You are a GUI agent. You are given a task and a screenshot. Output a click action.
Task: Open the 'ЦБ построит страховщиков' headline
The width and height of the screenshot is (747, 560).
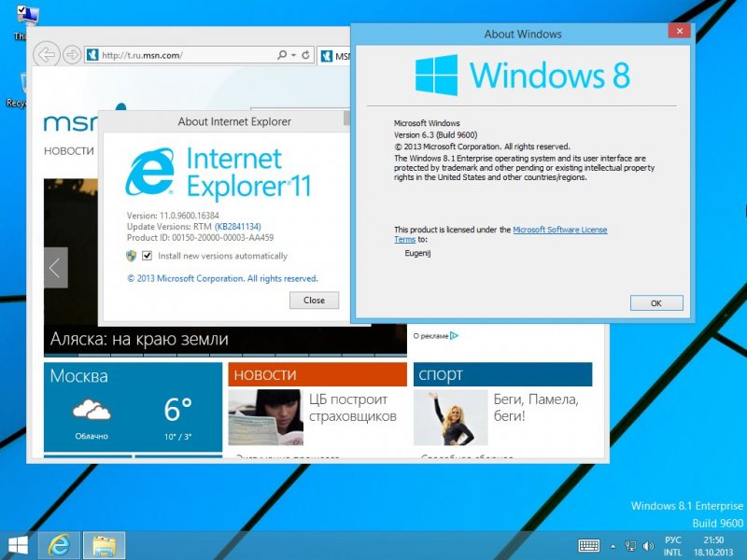pos(353,408)
